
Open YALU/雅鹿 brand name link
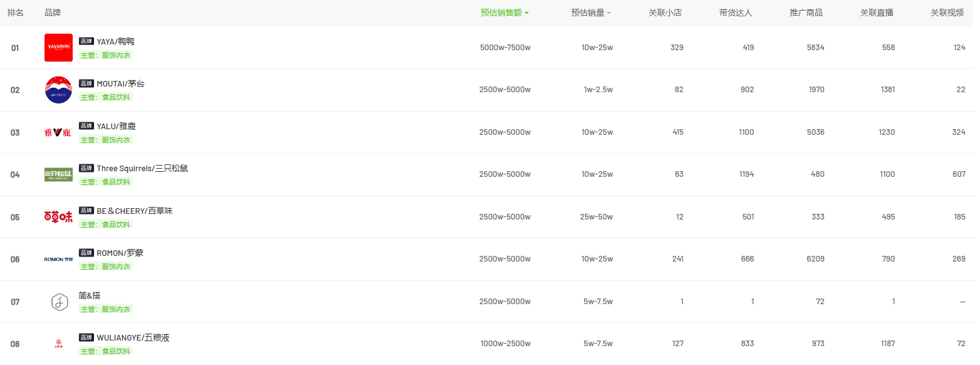click(116, 126)
